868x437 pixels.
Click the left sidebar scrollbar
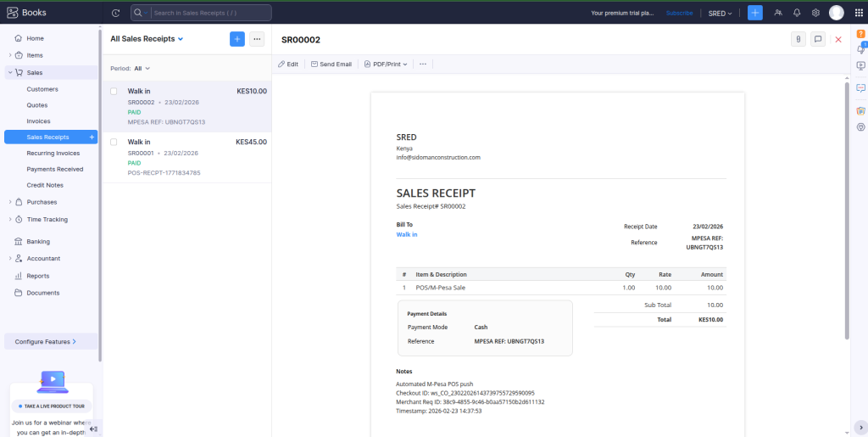pyautogui.click(x=100, y=193)
